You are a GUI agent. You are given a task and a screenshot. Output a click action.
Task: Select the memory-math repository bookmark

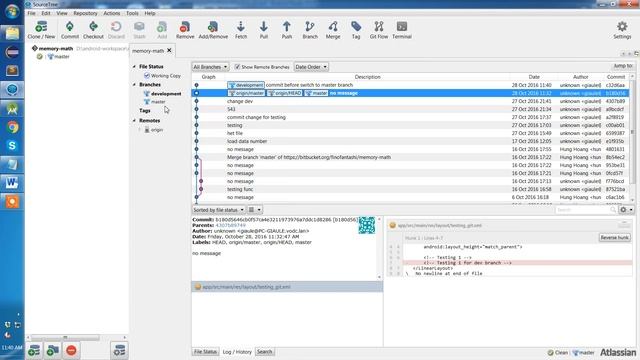point(56,49)
